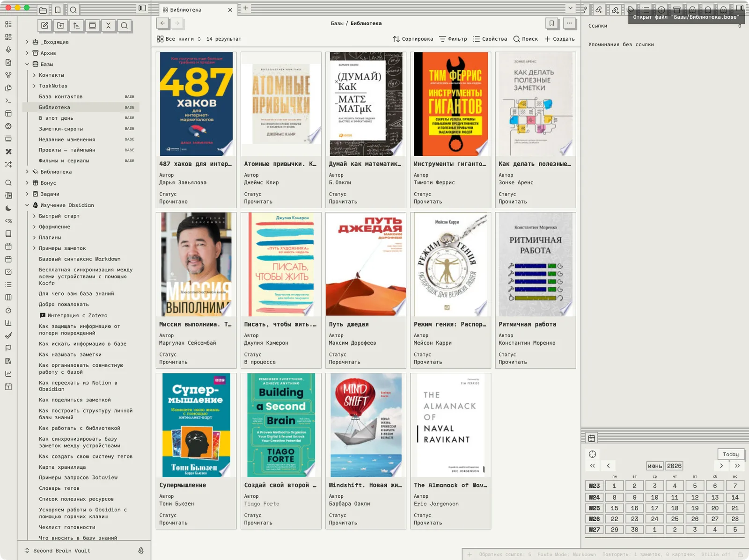Open the Путь джедая book card
Viewport: 749px width, 560px height.
point(366,290)
